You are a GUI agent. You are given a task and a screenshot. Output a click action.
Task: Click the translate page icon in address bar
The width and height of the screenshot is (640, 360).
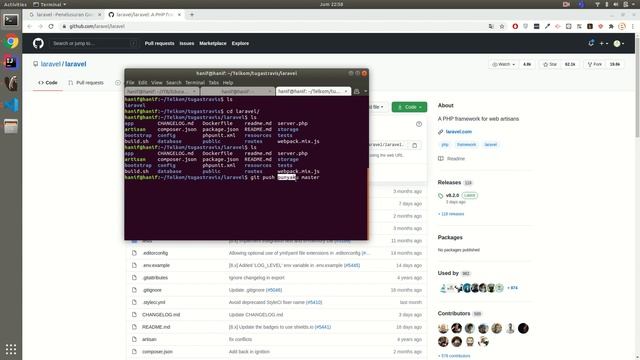[491, 26]
